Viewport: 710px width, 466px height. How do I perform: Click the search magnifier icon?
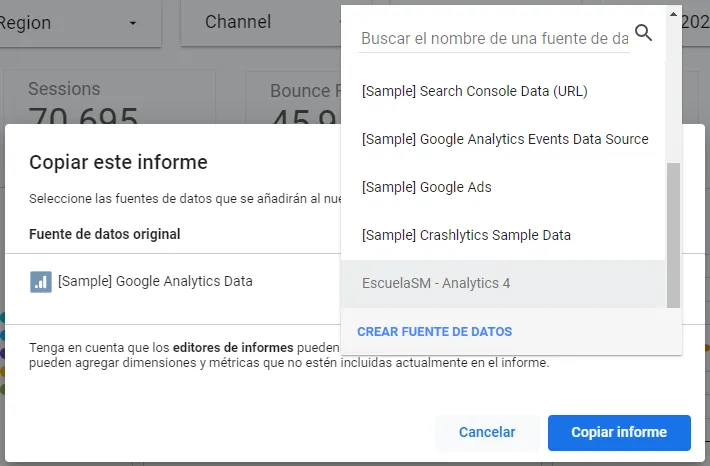(643, 33)
